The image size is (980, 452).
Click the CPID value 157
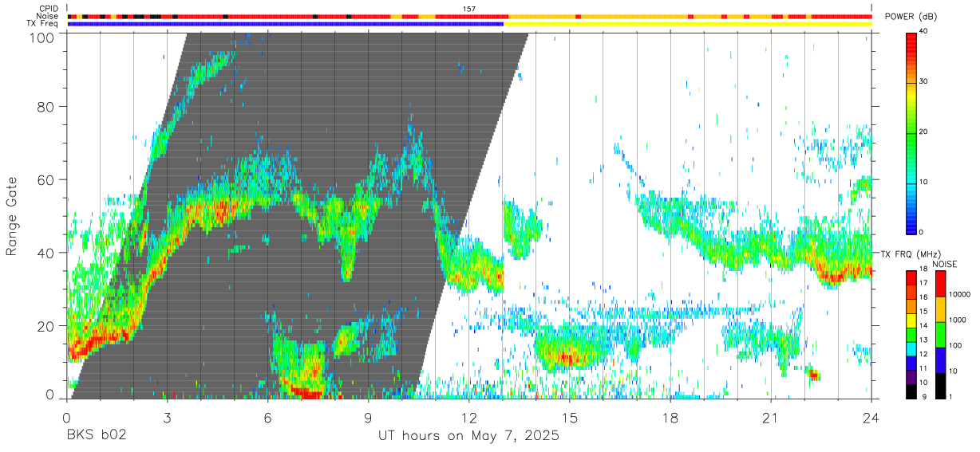(x=469, y=9)
